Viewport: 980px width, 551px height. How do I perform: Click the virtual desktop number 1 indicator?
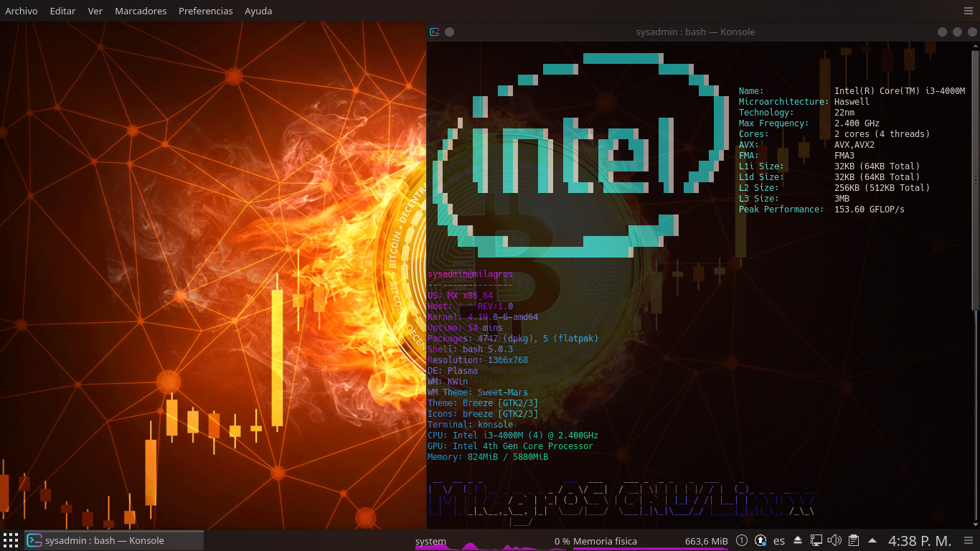(742, 541)
